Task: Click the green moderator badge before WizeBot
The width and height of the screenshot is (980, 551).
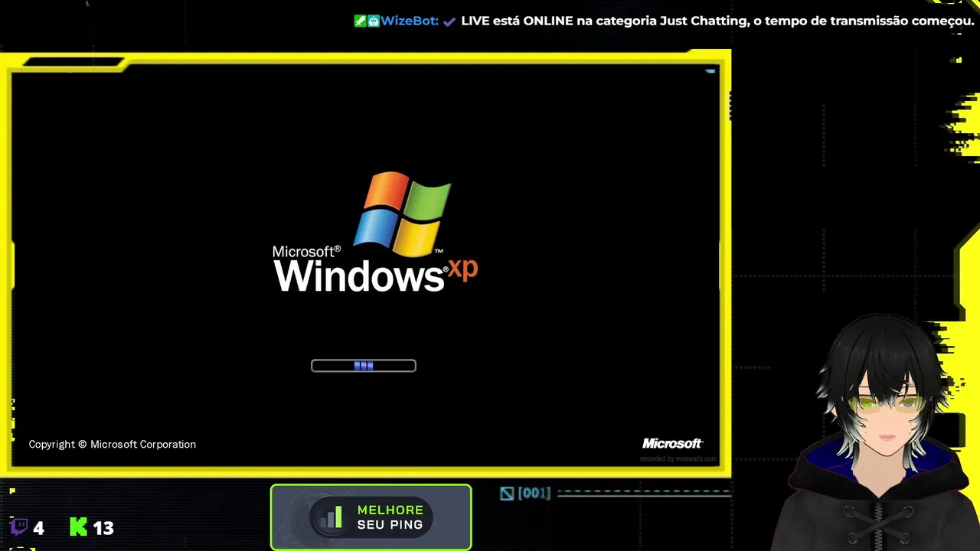Action: 360,21
